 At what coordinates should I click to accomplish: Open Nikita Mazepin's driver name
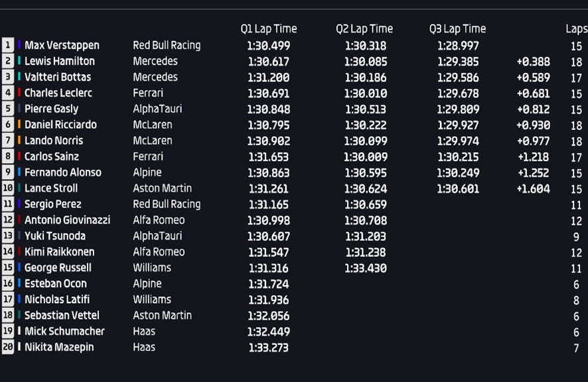pos(59,347)
